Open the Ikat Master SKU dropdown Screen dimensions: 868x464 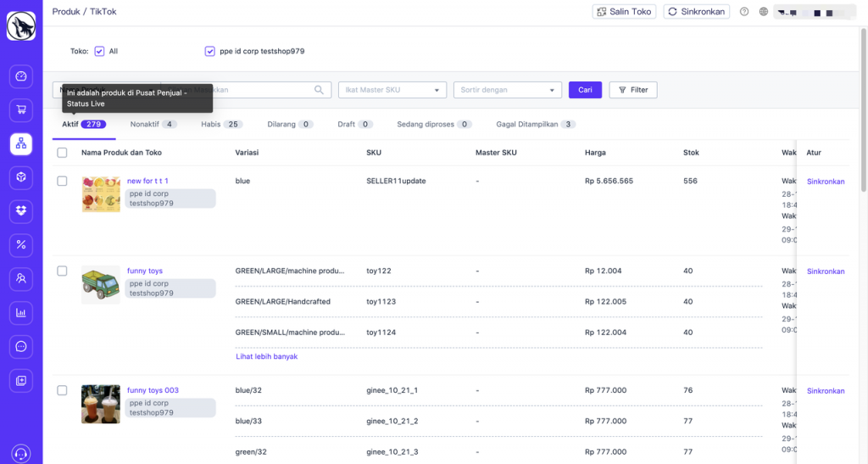[x=392, y=90]
